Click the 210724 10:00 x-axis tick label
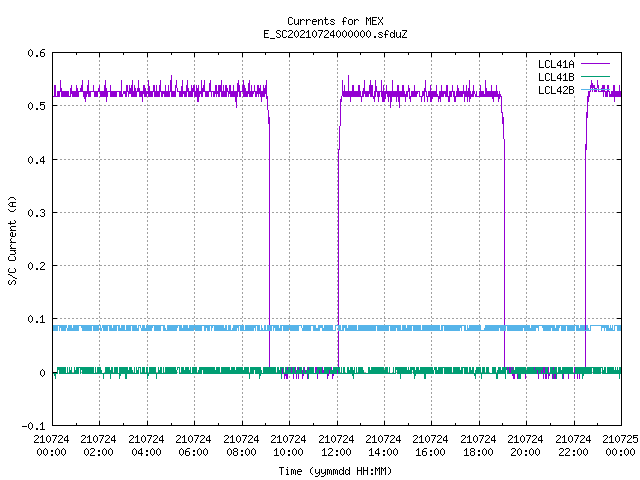Viewport: 640px width, 480px height. [288, 446]
